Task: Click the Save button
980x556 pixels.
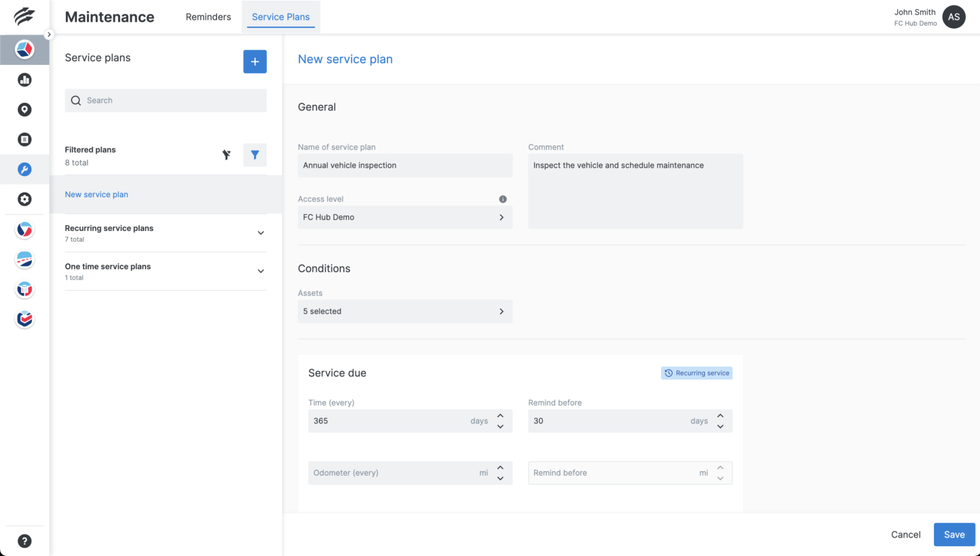Action: click(954, 534)
